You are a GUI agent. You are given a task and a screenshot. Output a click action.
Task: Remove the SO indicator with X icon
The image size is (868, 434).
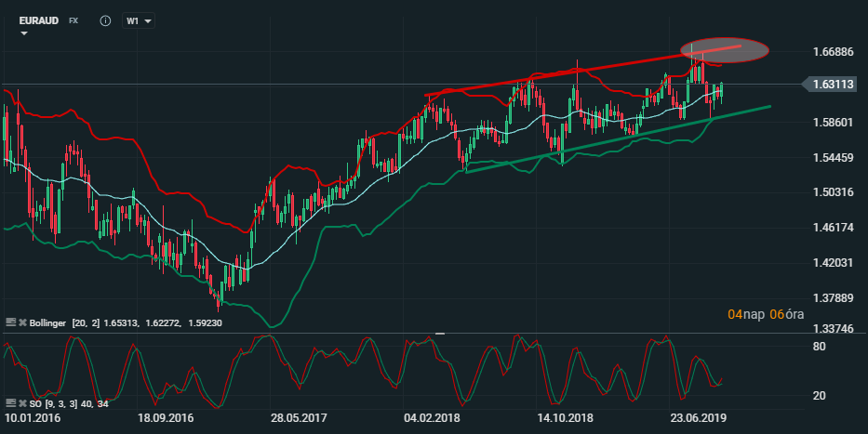pos(22,403)
